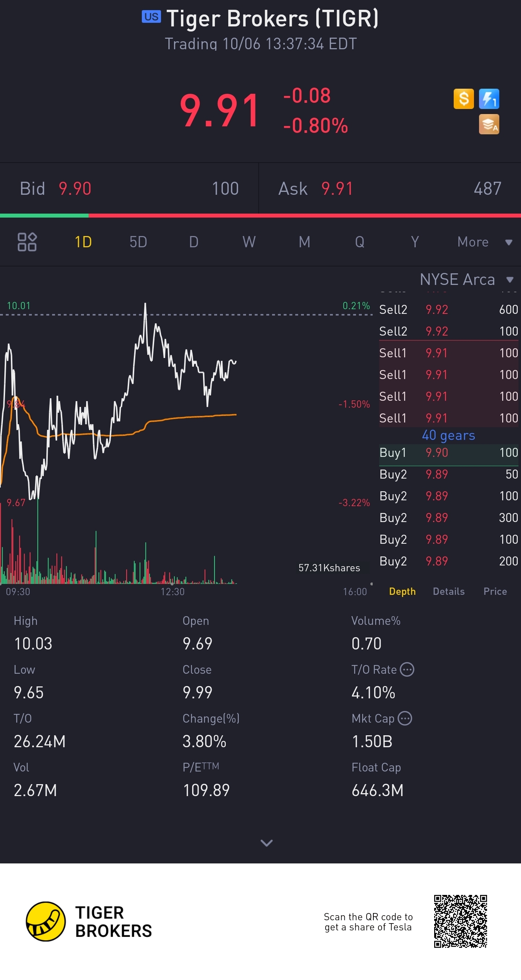Tap the Close value 9.99
Image resolution: width=521 pixels, height=980 pixels.
click(x=198, y=693)
